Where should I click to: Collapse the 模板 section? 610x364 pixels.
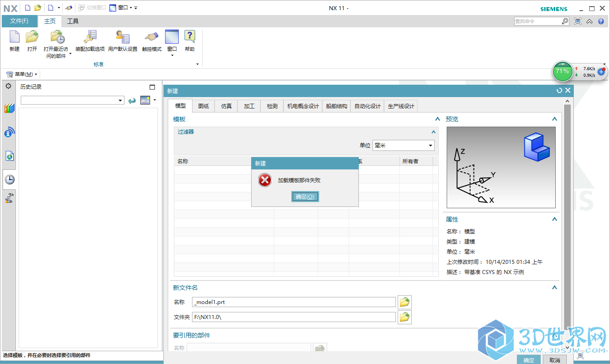437,119
